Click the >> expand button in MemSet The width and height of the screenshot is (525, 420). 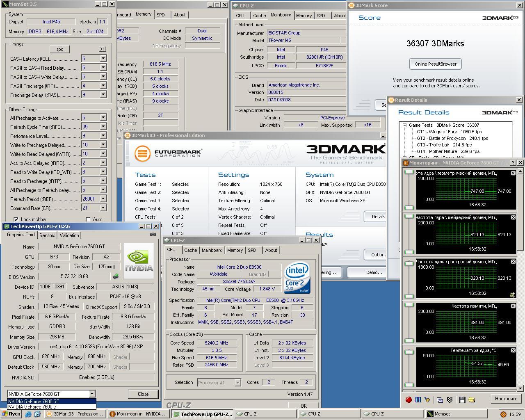coord(102,49)
